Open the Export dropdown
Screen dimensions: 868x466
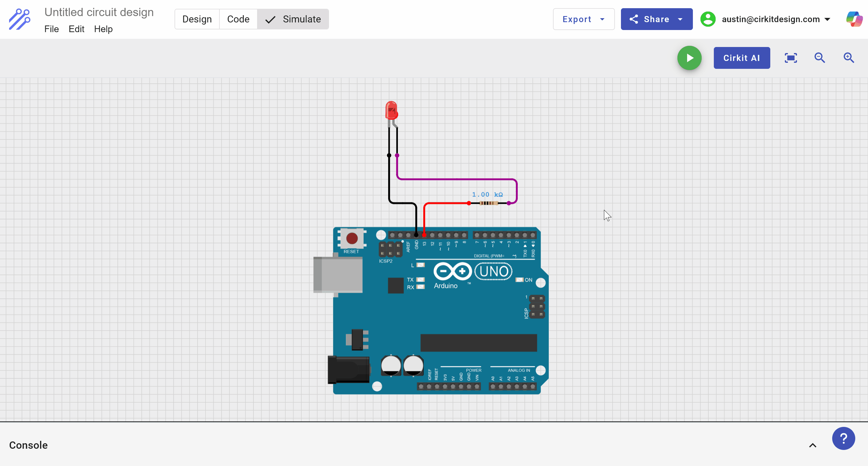(584, 19)
